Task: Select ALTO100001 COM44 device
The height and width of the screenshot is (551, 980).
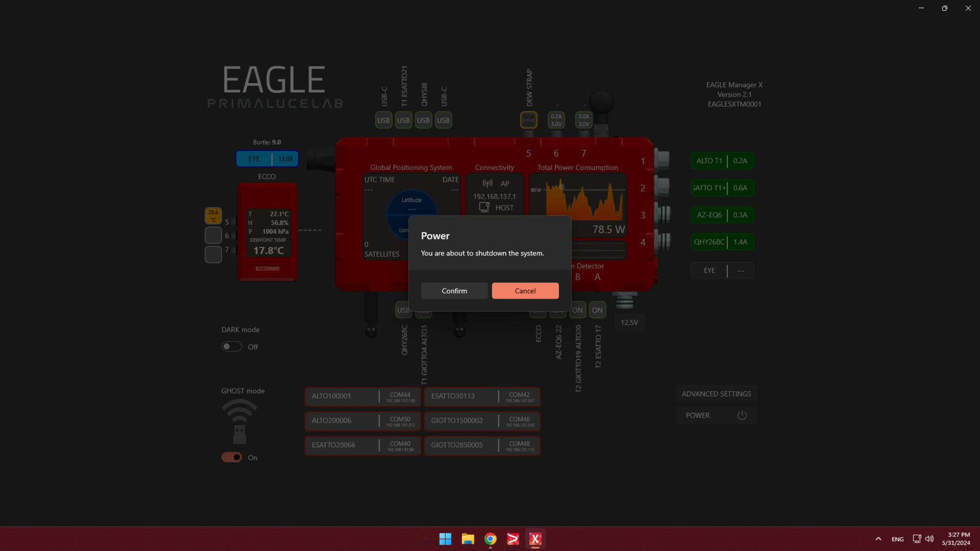Action: point(363,396)
